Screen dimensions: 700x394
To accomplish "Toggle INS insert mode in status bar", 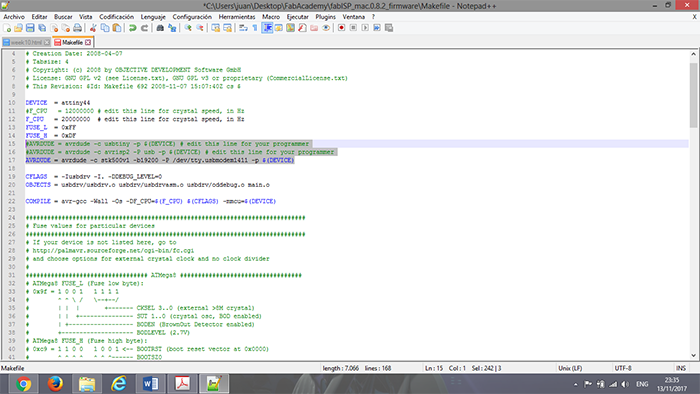I will 680,368.
